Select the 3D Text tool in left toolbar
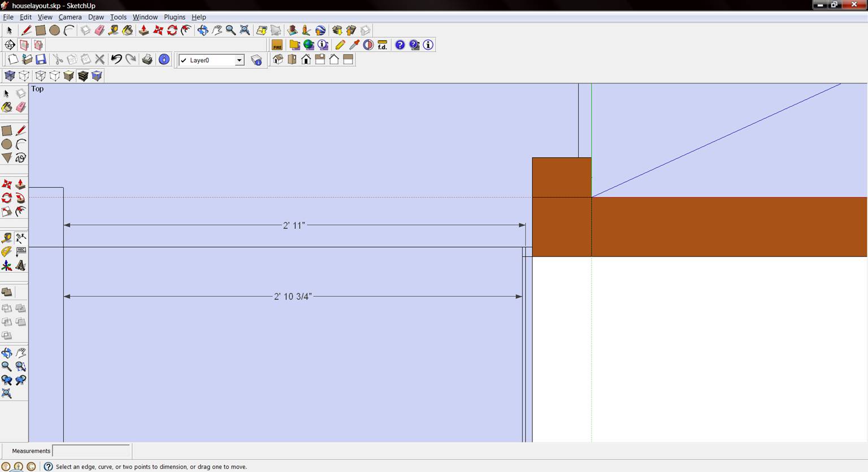This screenshot has width=868, height=472. [21, 265]
